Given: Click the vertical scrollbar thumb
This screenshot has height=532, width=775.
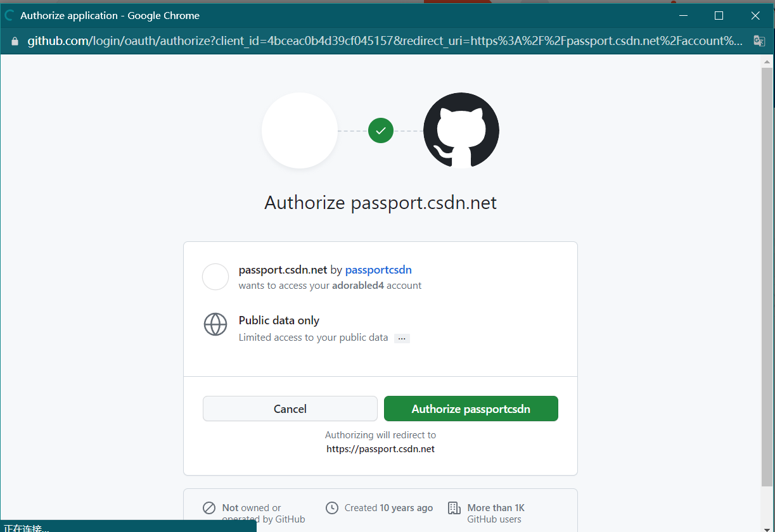Looking at the screenshot, I should [x=767, y=272].
